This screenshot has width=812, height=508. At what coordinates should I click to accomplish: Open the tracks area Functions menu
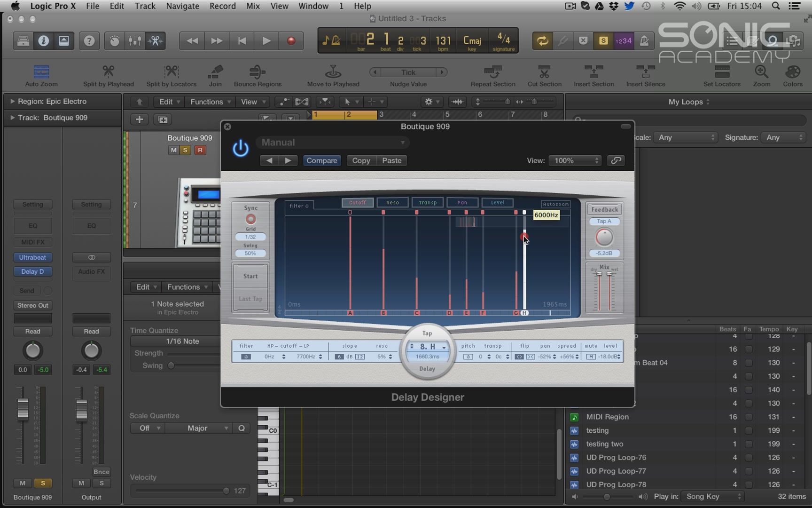[x=210, y=102]
